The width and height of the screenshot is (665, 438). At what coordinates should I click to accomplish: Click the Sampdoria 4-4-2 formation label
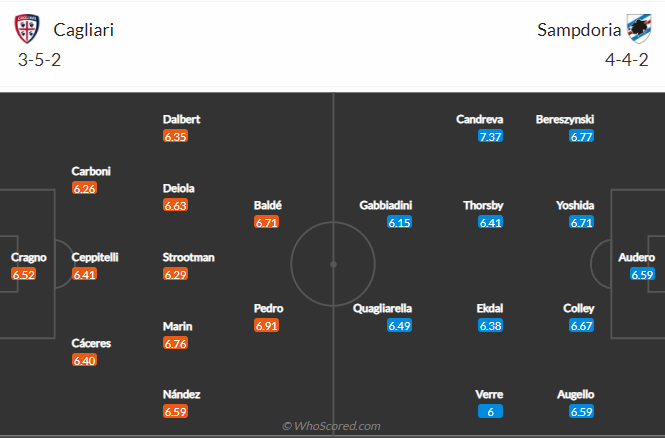(x=626, y=60)
